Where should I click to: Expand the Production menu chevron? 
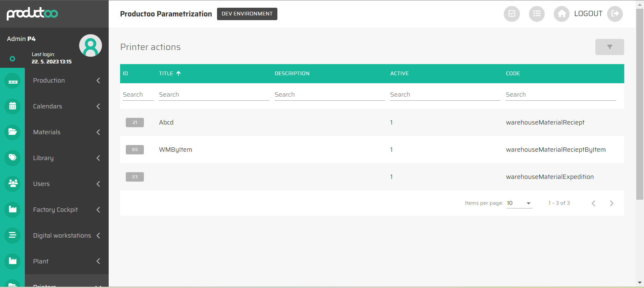click(x=98, y=81)
